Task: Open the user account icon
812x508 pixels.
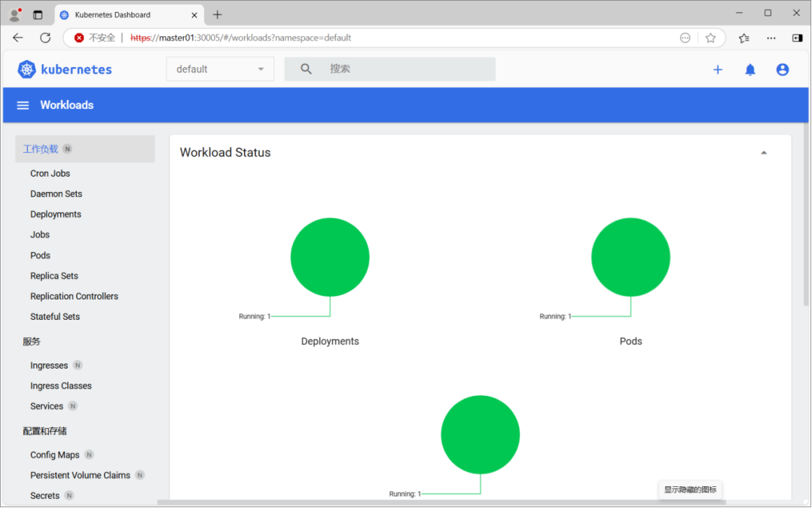Action: 783,69
